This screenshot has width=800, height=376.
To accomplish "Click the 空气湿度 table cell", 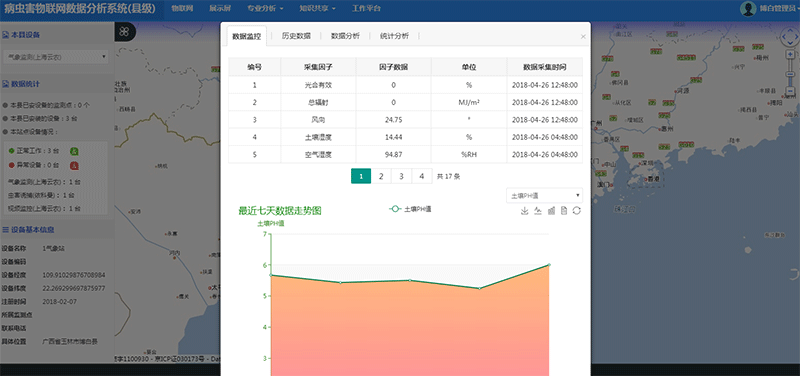I will [318, 155].
